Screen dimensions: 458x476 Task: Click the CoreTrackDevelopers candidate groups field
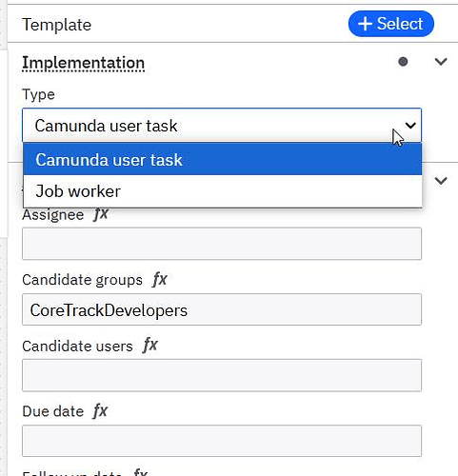[222, 309]
